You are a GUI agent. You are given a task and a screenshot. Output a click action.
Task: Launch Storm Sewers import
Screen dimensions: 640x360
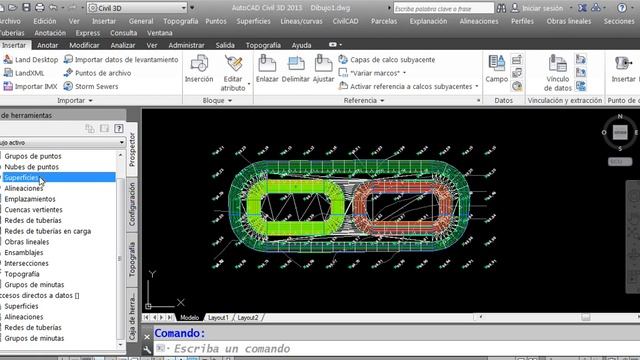coord(91,87)
